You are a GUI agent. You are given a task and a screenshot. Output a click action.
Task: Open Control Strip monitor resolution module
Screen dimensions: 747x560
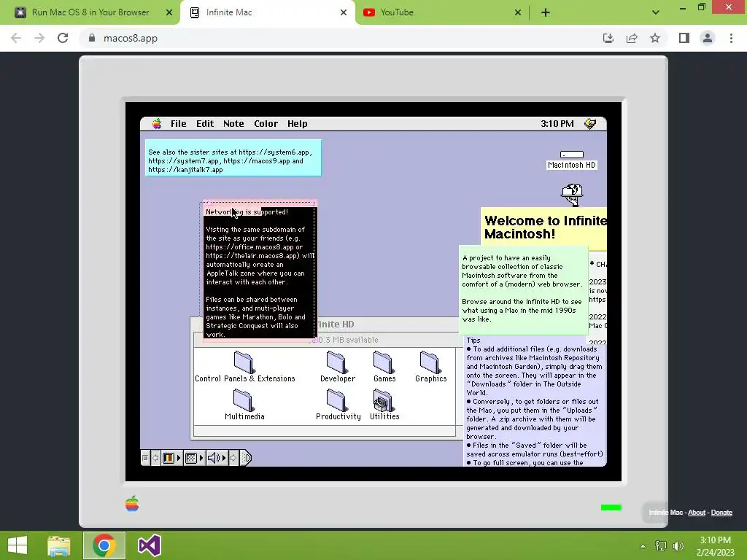pos(194,458)
